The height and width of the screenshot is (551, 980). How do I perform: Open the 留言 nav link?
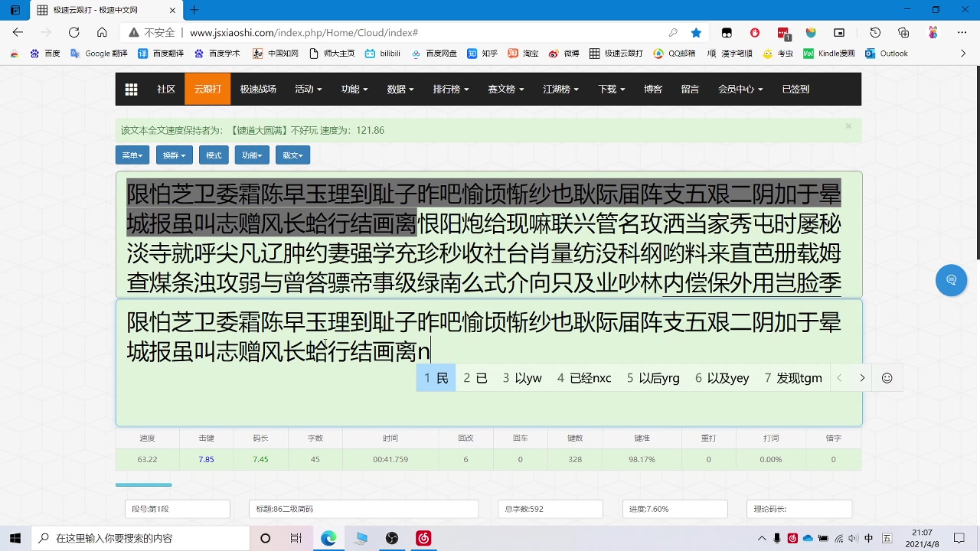[x=690, y=89]
